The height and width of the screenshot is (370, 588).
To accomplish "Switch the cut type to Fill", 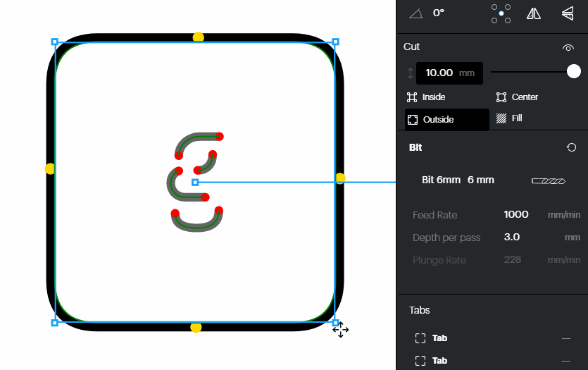I will click(x=509, y=118).
